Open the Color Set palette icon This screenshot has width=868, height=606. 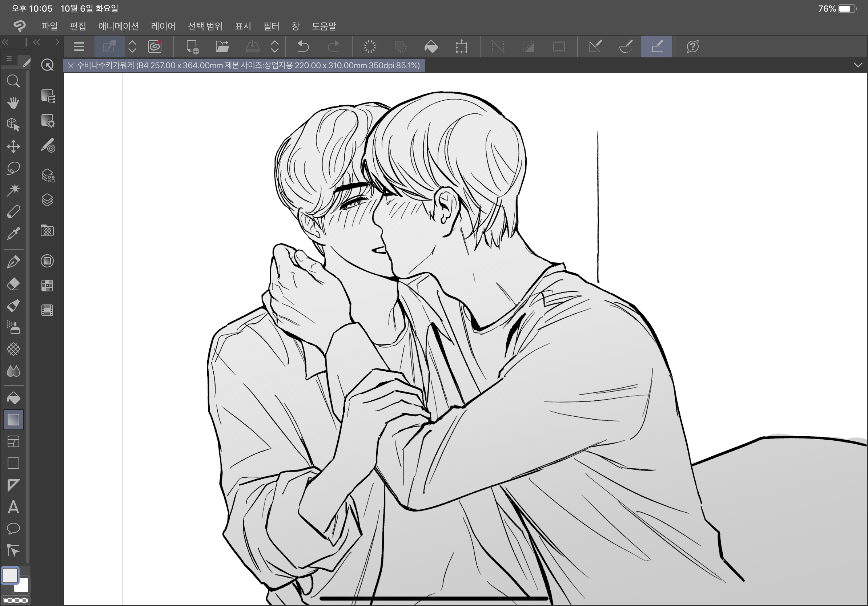47,286
